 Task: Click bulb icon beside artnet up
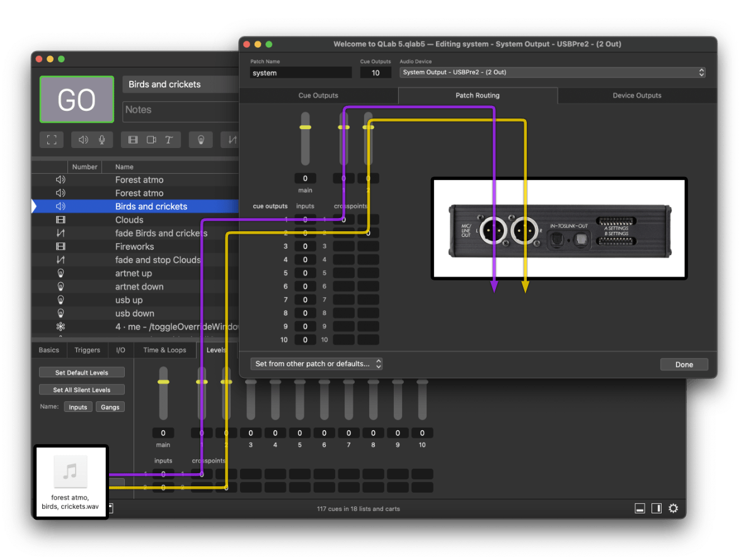[60, 273]
